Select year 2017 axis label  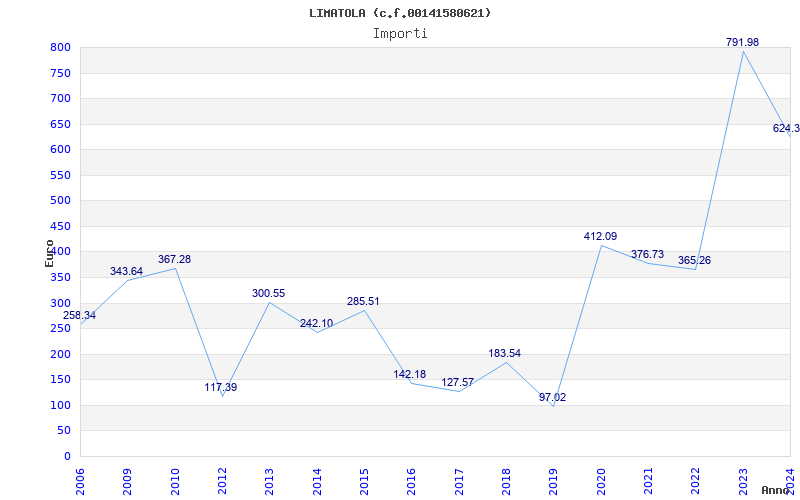click(459, 482)
